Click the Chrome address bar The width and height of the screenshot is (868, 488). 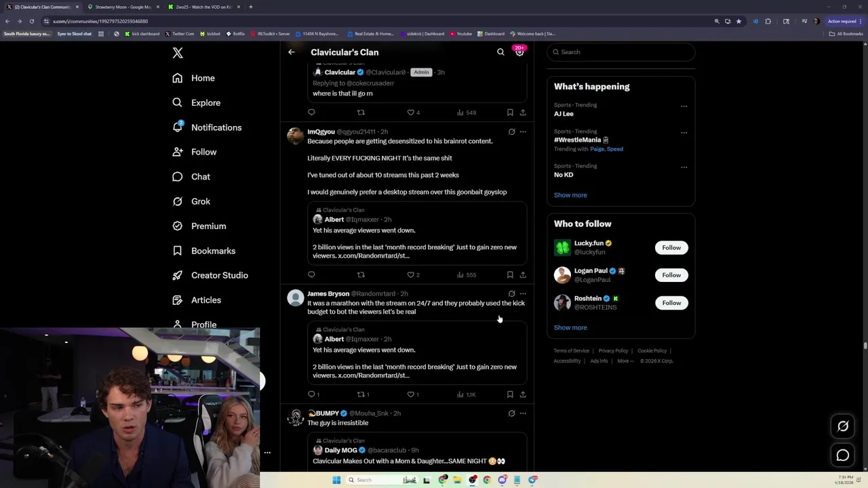380,21
